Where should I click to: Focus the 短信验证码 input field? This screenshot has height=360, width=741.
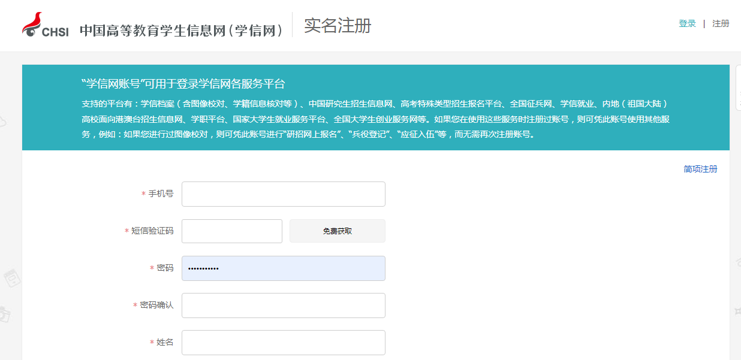(232, 231)
